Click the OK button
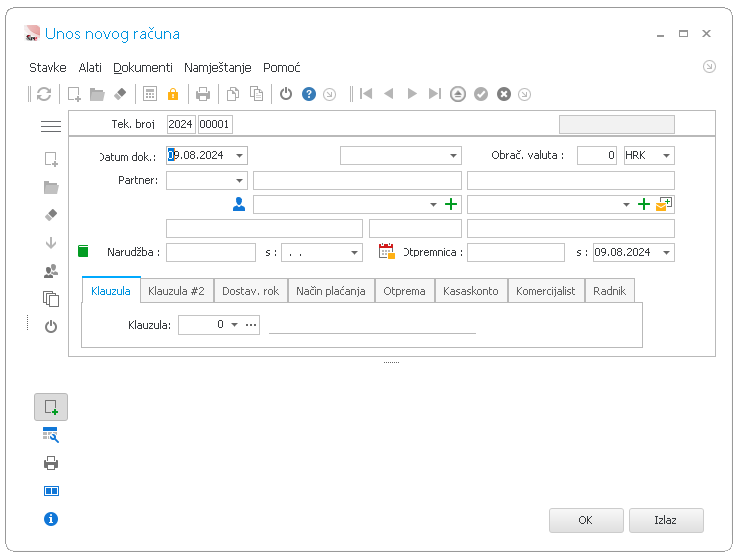The image size is (739, 559). [586, 520]
